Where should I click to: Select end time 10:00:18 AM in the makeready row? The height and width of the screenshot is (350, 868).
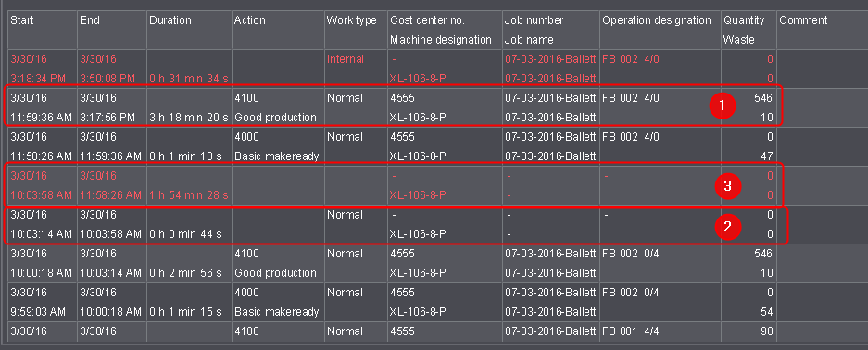pos(110,312)
